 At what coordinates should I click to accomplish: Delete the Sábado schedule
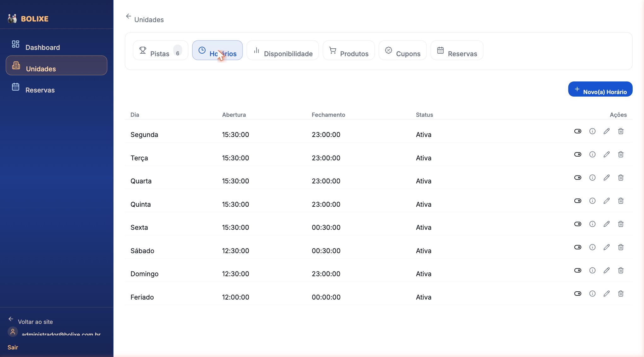pyautogui.click(x=621, y=247)
